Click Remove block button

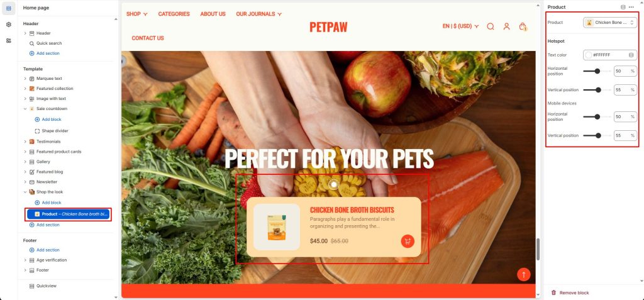(570, 292)
